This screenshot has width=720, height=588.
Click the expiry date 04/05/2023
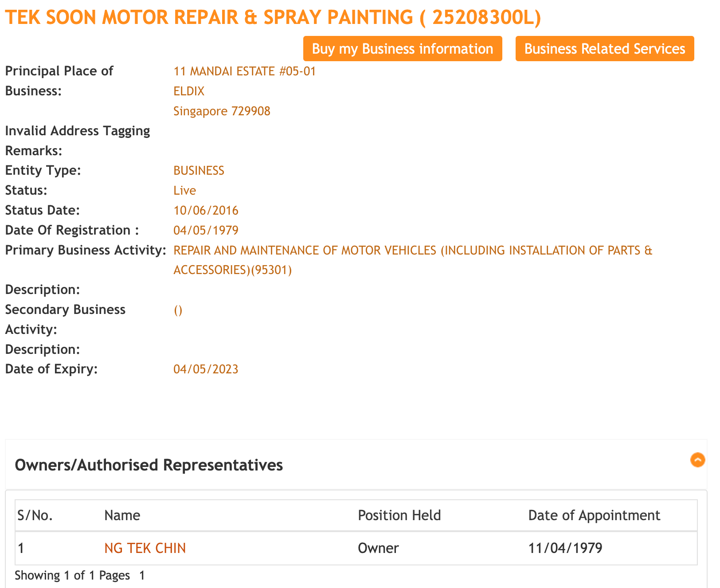[206, 369]
